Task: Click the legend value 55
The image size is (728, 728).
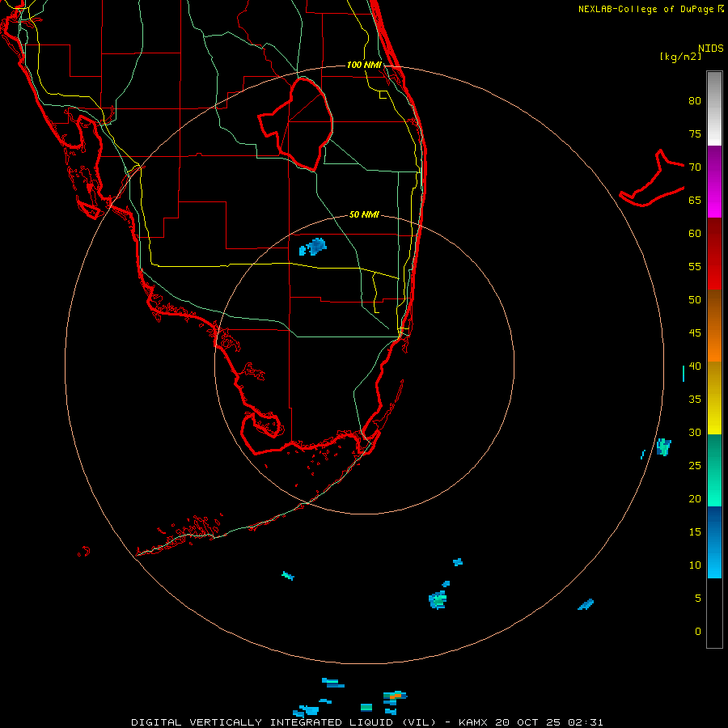Action: click(695, 266)
